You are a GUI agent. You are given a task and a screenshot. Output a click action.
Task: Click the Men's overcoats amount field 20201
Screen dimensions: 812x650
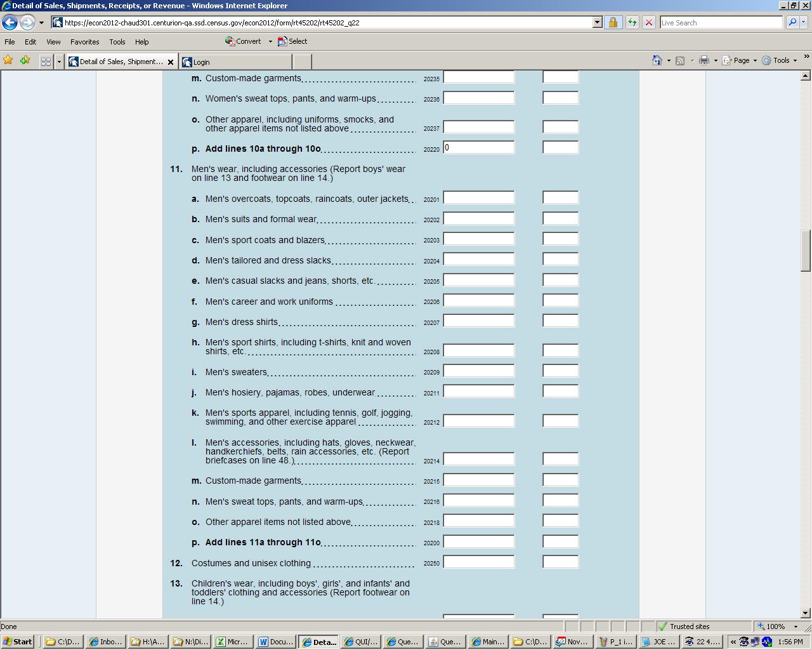pyautogui.click(x=479, y=197)
